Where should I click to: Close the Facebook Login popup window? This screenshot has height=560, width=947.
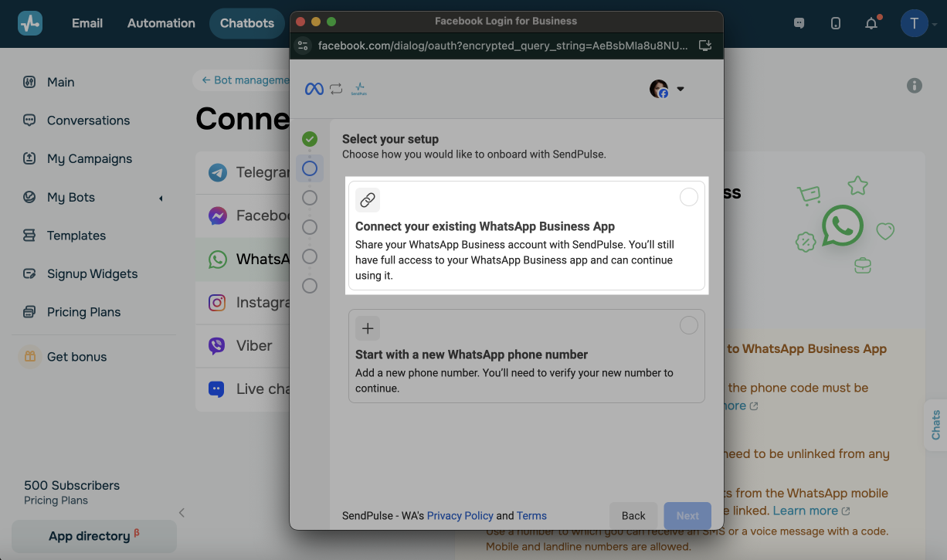point(301,22)
